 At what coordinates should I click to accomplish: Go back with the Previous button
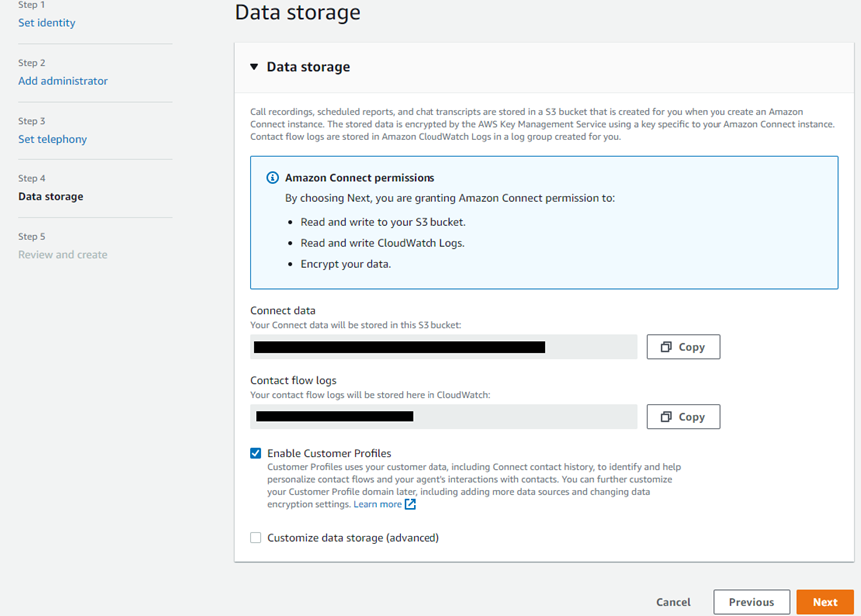click(751, 602)
